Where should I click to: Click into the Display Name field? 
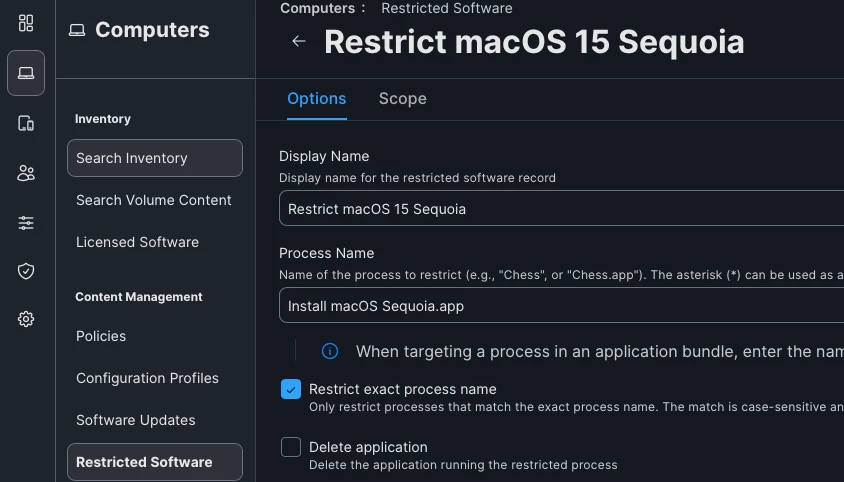(x=561, y=208)
